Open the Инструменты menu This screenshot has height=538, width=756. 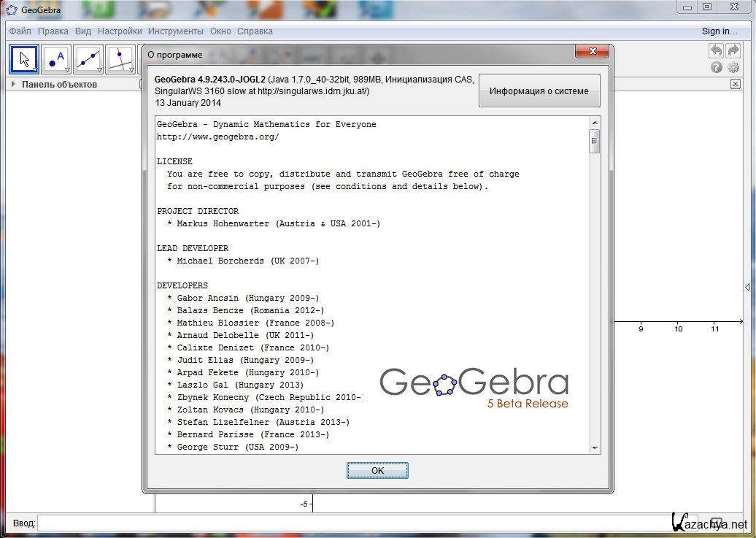[x=175, y=31]
